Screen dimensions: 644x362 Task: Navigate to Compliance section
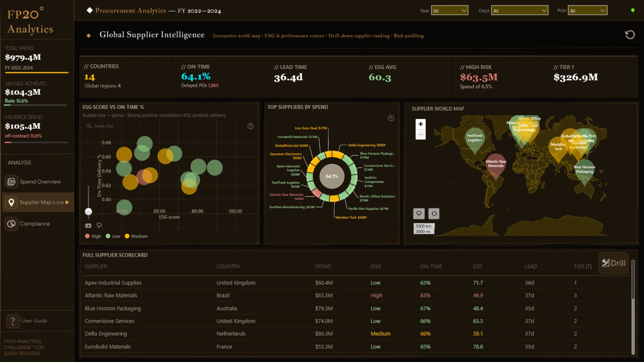point(35,224)
